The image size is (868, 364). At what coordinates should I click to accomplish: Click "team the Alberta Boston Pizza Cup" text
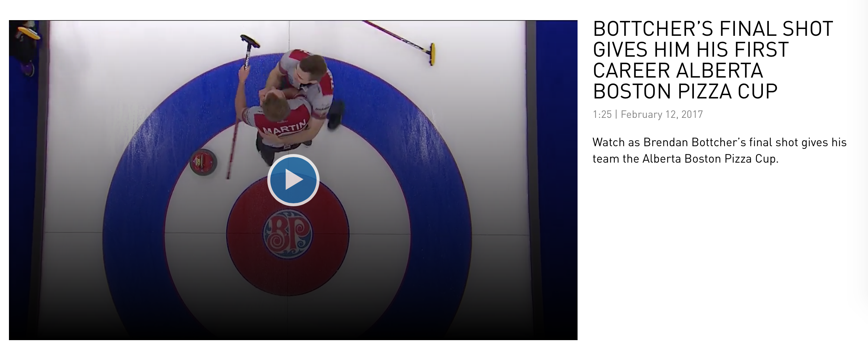point(685,159)
